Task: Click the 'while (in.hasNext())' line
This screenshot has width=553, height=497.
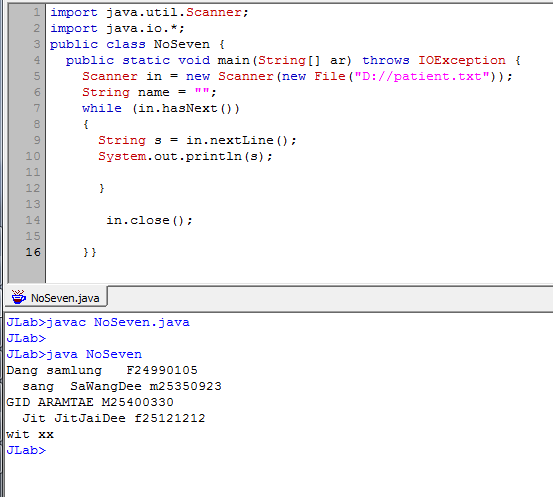Action: (x=161, y=108)
